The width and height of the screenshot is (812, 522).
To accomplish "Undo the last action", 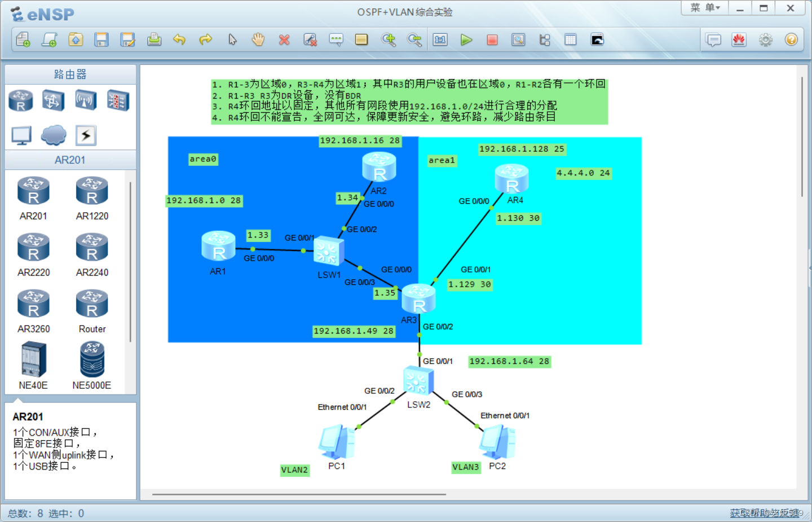I will pos(179,40).
